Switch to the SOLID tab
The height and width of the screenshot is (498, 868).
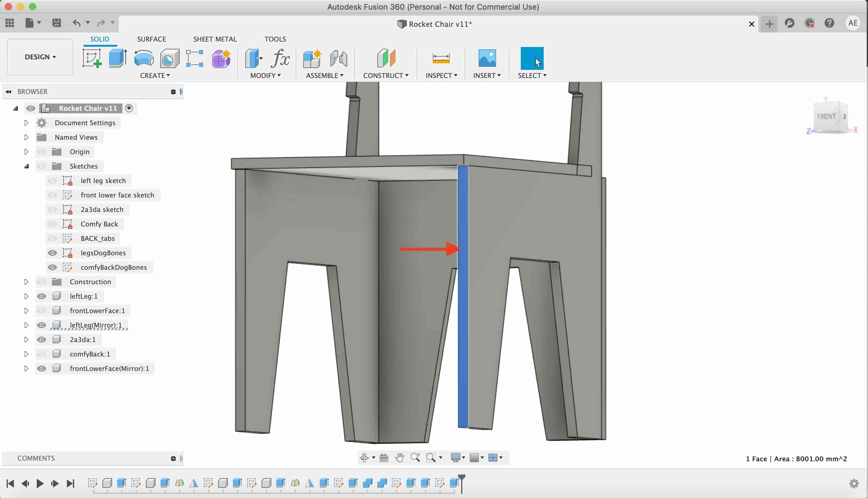(99, 39)
